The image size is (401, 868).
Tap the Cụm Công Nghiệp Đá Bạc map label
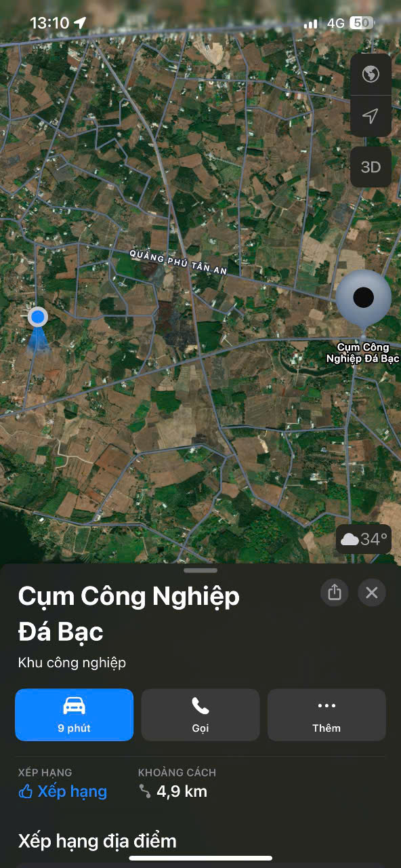pyautogui.click(x=362, y=353)
